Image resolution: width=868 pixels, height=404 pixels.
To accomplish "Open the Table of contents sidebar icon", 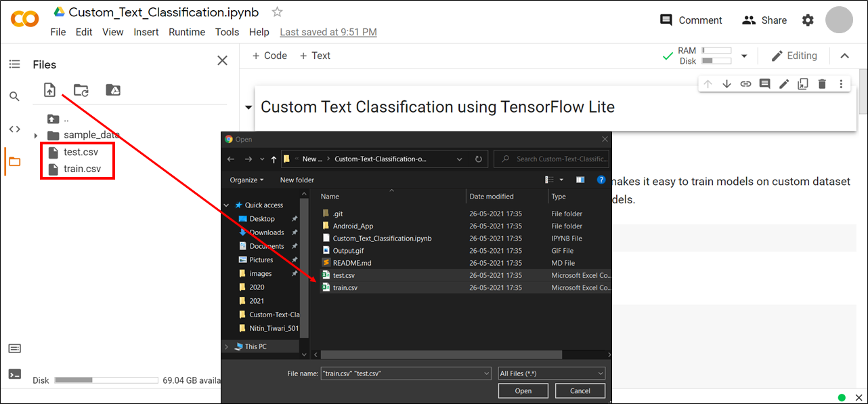I will coord(14,64).
